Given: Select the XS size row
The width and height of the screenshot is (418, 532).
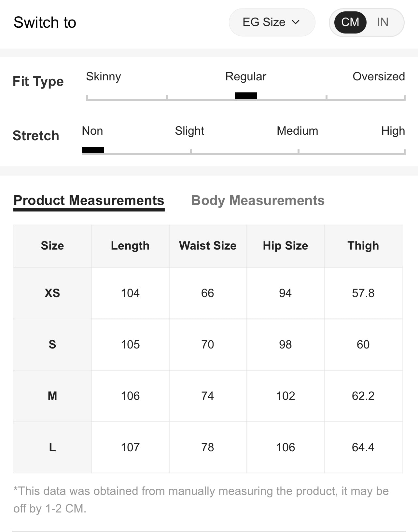Looking at the screenshot, I should point(52,293).
